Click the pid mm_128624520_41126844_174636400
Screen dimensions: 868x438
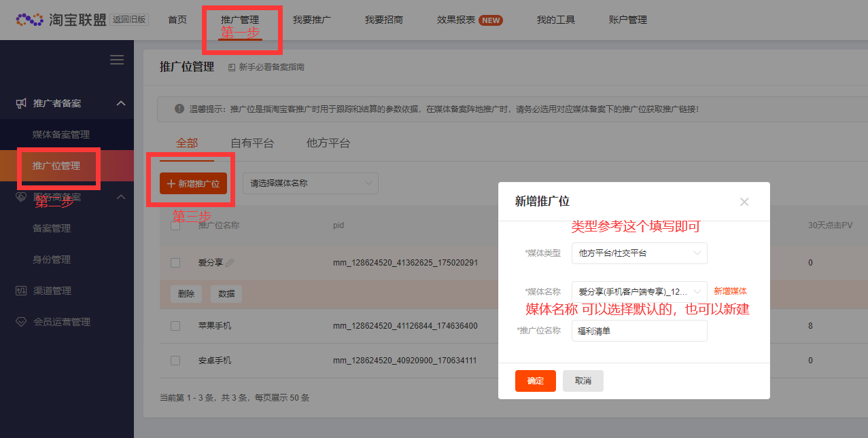tap(405, 326)
